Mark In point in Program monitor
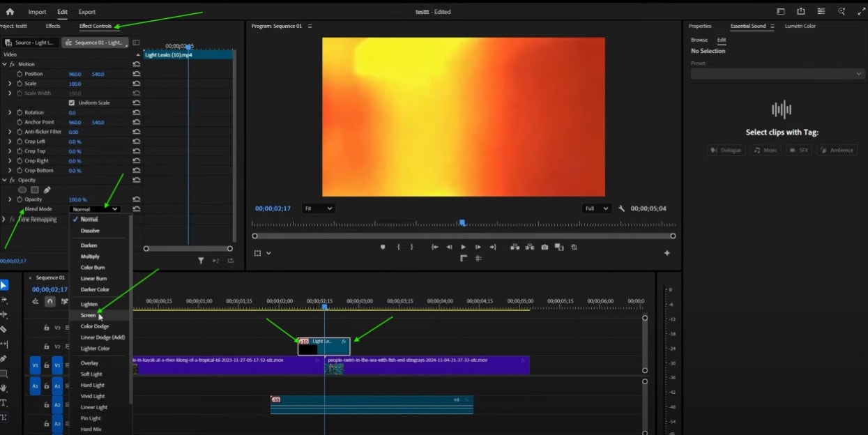The width and height of the screenshot is (868, 435). pos(398,247)
